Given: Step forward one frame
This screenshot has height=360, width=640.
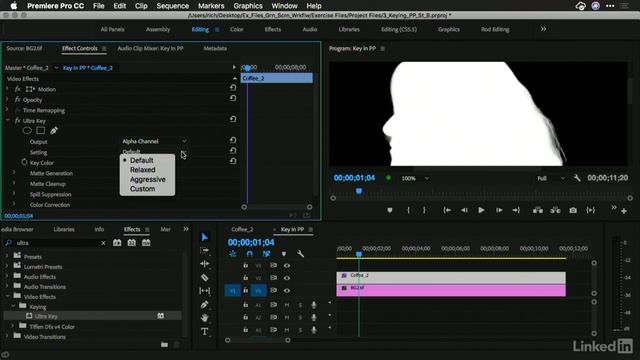Looking at the screenshot, I should point(499,210).
